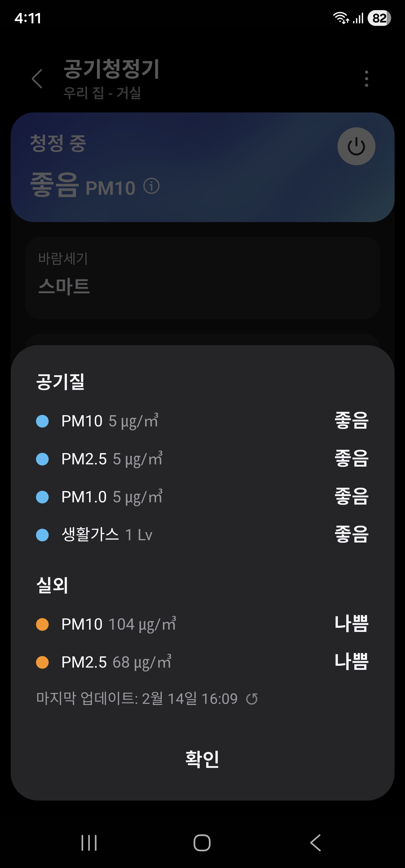Tap the 청정 중 status card
The image size is (405, 868).
169,167
